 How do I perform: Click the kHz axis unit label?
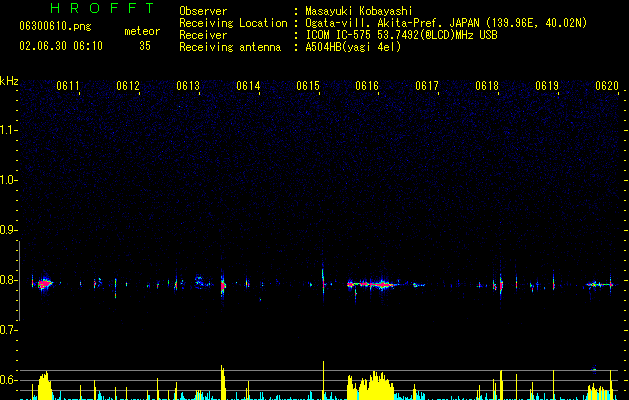9,81
